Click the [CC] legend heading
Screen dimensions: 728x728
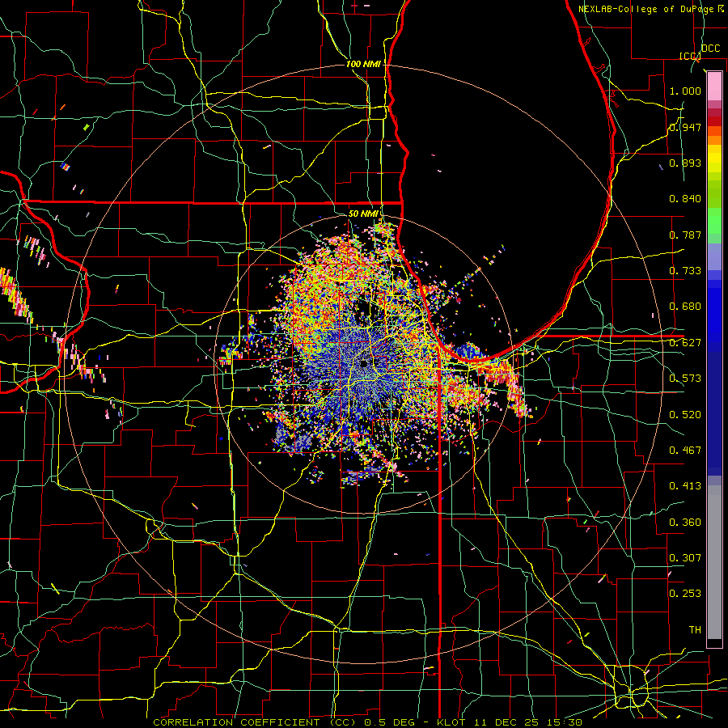pyautogui.click(x=690, y=56)
